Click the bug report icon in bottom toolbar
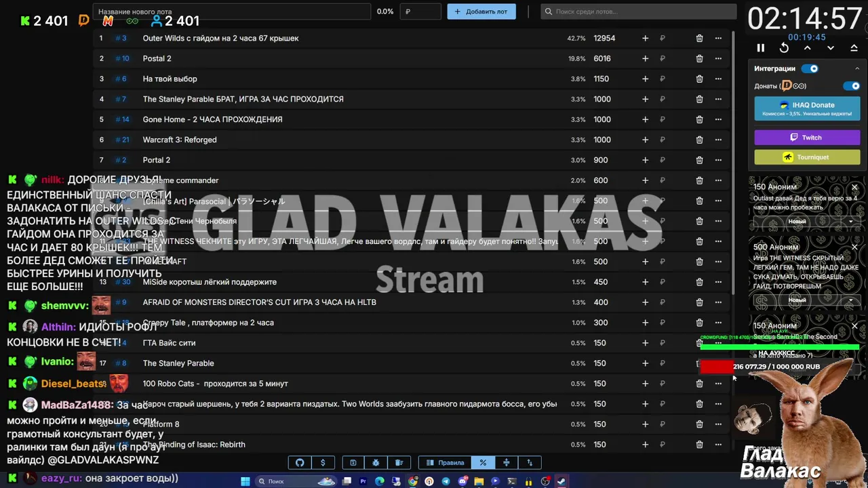This screenshot has height=488, width=868. pos(376,463)
